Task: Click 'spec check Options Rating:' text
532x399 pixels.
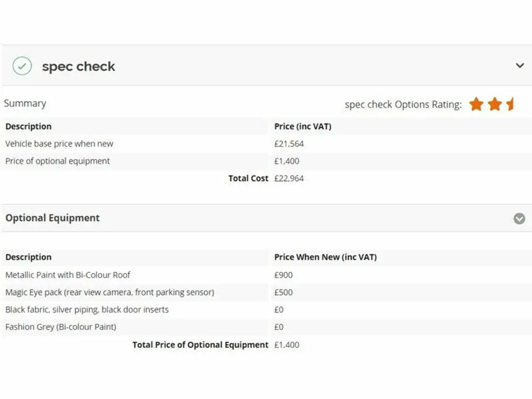Action: [403, 105]
